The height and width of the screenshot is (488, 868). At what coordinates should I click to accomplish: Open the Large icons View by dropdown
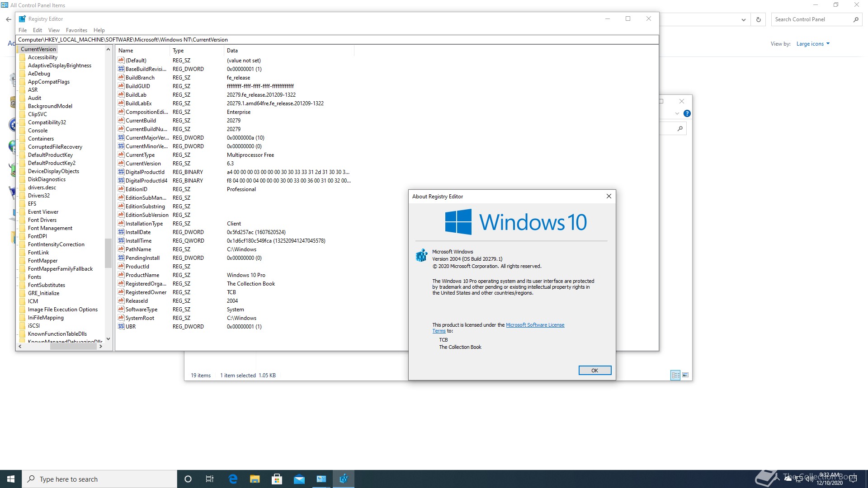813,44
